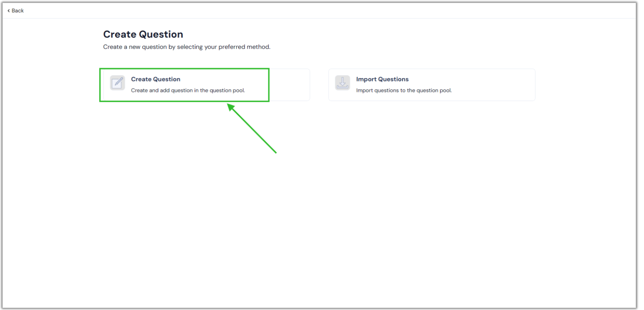This screenshot has height=310, width=644.
Task: Click the Import Questions card title text
Action: point(382,79)
